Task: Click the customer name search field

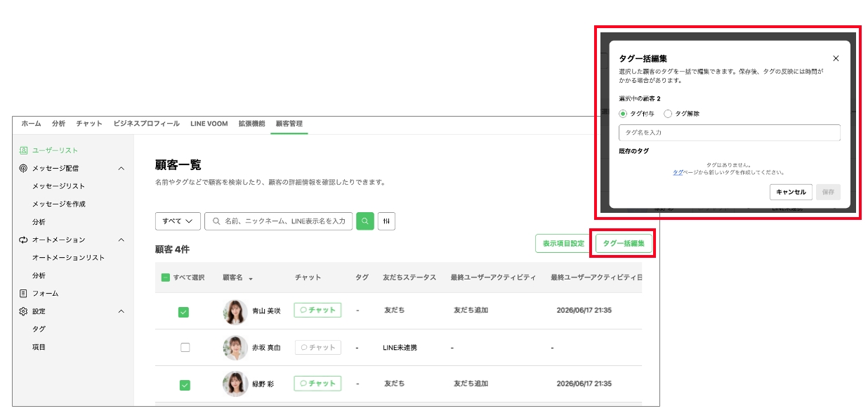Action: (x=278, y=221)
